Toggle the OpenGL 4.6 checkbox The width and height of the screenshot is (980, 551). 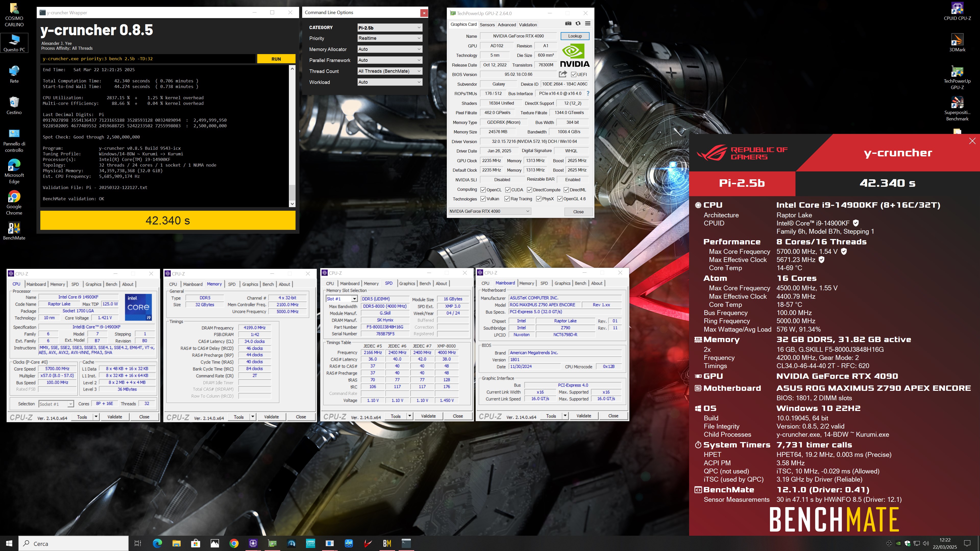click(560, 199)
